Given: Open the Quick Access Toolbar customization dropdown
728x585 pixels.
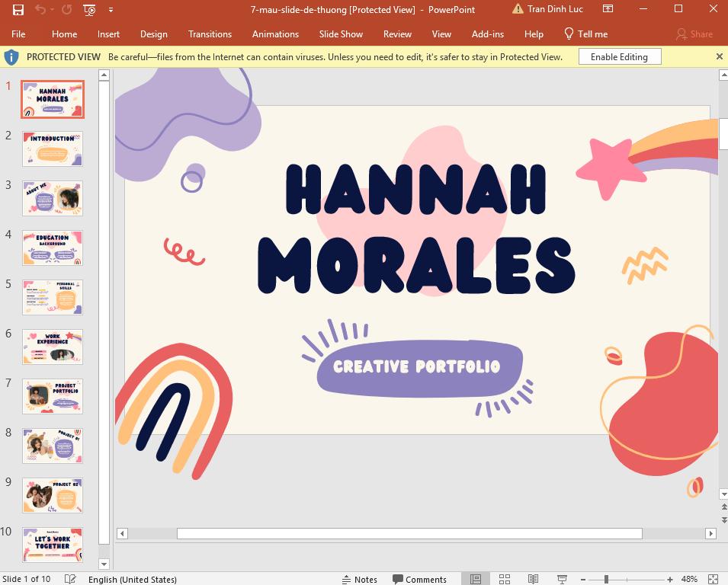Looking at the screenshot, I should [x=111, y=10].
